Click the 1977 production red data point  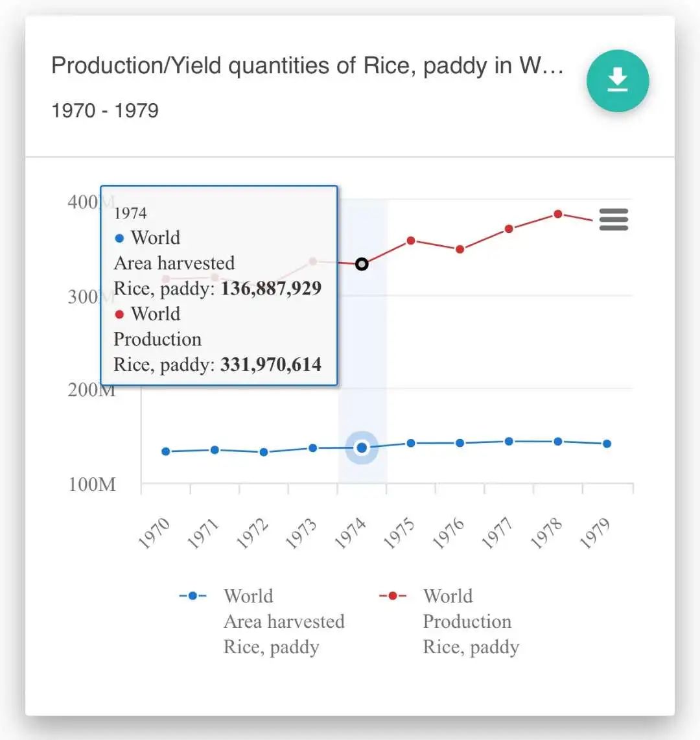point(509,229)
